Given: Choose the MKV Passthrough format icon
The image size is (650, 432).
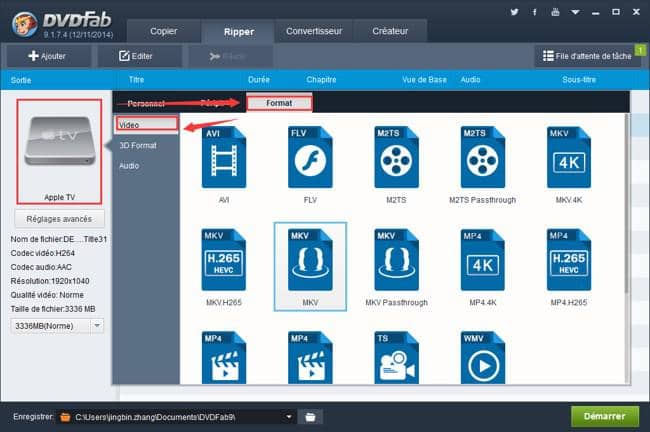Looking at the screenshot, I should pos(396,260).
